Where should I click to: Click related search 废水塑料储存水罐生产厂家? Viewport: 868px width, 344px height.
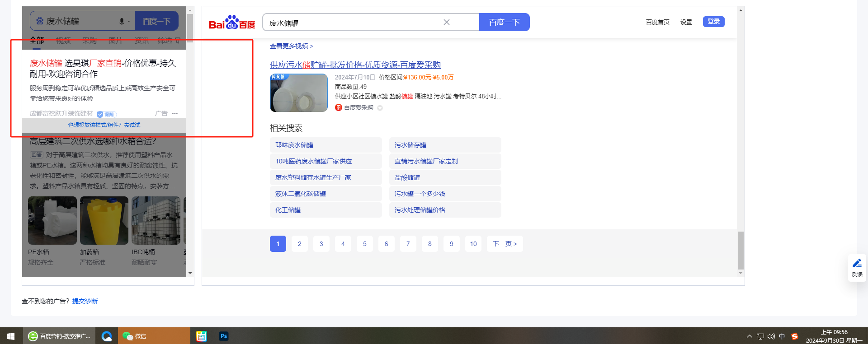326,177
